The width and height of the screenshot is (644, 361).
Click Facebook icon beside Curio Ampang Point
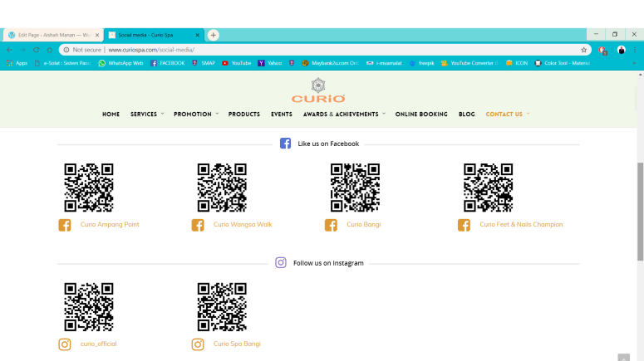click(65, 225)
